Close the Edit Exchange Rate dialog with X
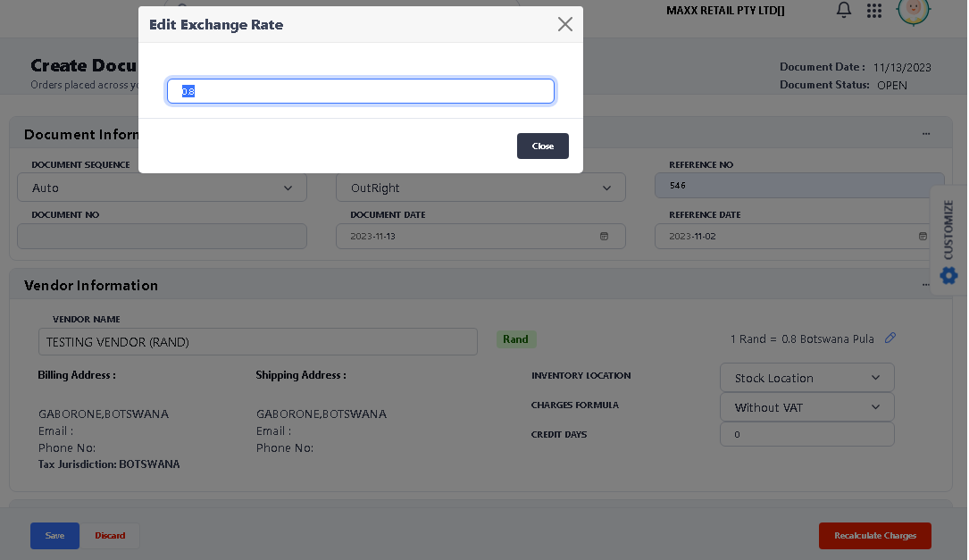This screenshot has height=560, width=969. (564, 24)
